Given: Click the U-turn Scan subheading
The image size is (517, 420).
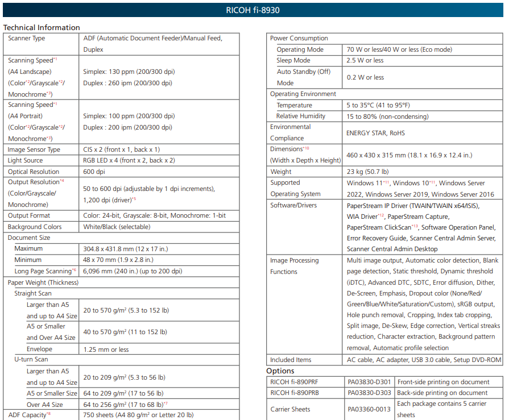Looking at the screenshot, I should click(31, 360).
